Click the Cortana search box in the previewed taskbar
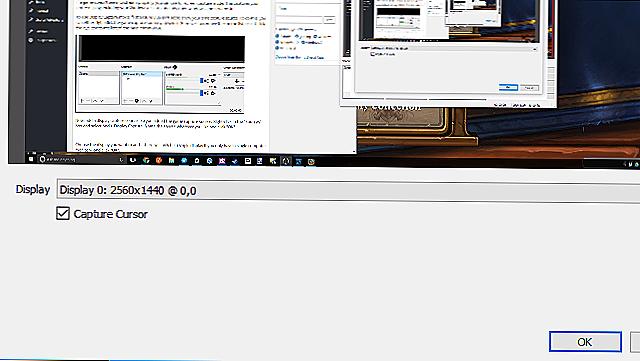This screenshot has height=361, width=640. [81, 159]
